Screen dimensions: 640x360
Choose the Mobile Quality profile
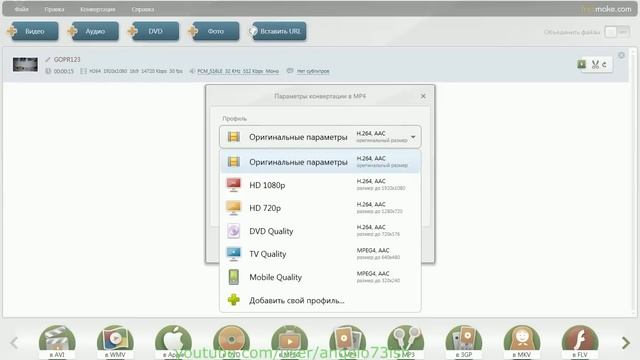(320, 277)
